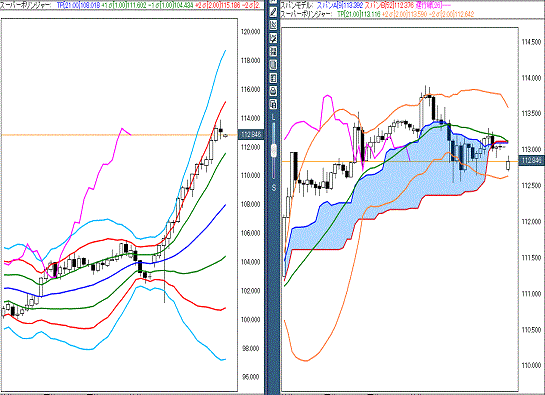Click the スパンB legend value in right chart header
This screenshot has height=395, width=545.
[x=389, y=6]
